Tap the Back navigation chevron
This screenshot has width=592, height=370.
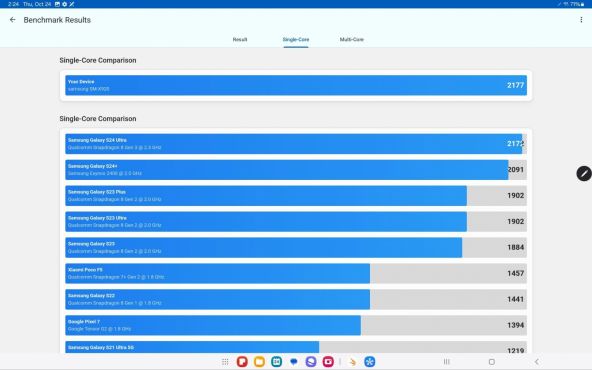[536, 362]
